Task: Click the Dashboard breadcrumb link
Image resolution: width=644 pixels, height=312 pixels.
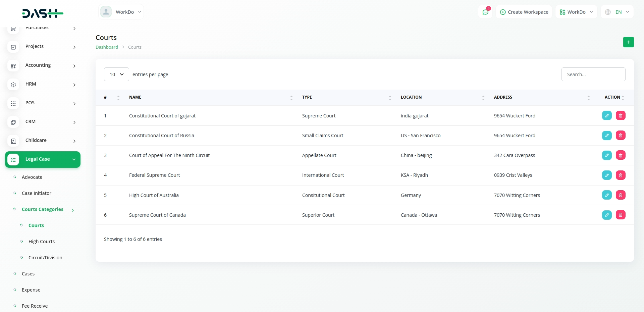Action: coord(107,47)
